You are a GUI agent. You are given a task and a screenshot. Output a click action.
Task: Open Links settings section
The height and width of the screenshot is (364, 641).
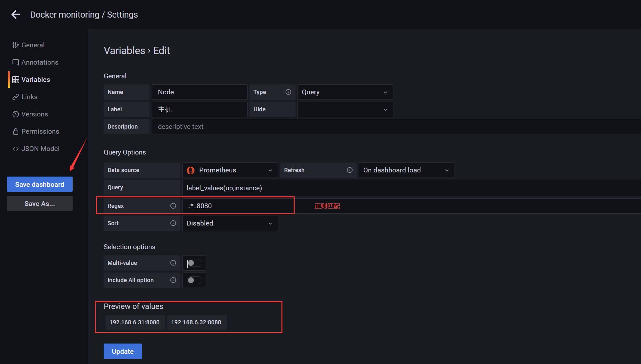29,97
